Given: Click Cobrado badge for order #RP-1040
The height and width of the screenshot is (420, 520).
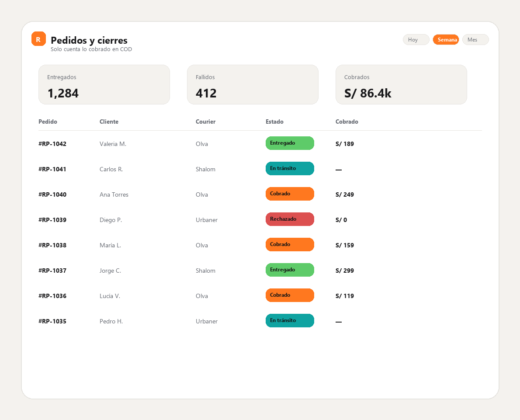Looking at the screenshot, I should coord(290,194).
